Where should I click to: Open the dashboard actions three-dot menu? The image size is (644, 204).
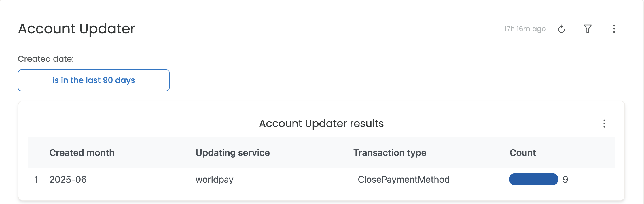(614, 29)
